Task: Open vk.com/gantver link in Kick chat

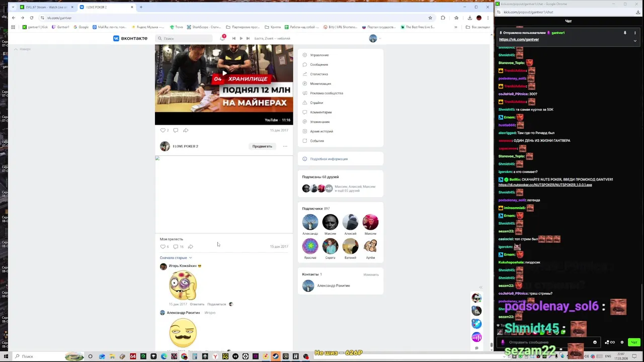Action: click(519, 39)
